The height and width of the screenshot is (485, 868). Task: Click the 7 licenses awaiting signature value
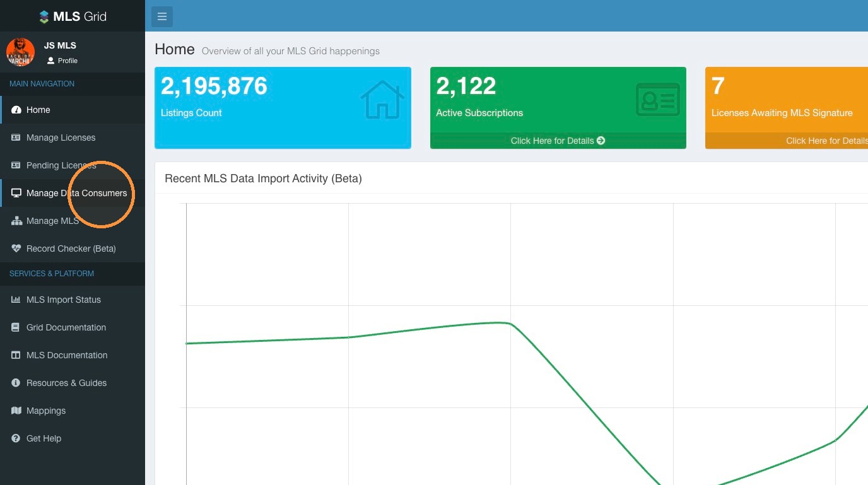click(718, 86)
